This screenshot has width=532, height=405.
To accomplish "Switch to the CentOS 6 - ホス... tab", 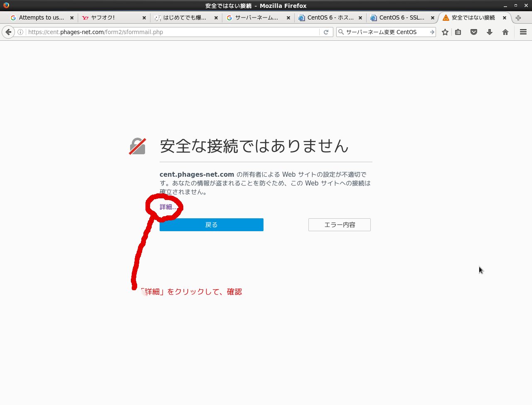I will point(330,18).
